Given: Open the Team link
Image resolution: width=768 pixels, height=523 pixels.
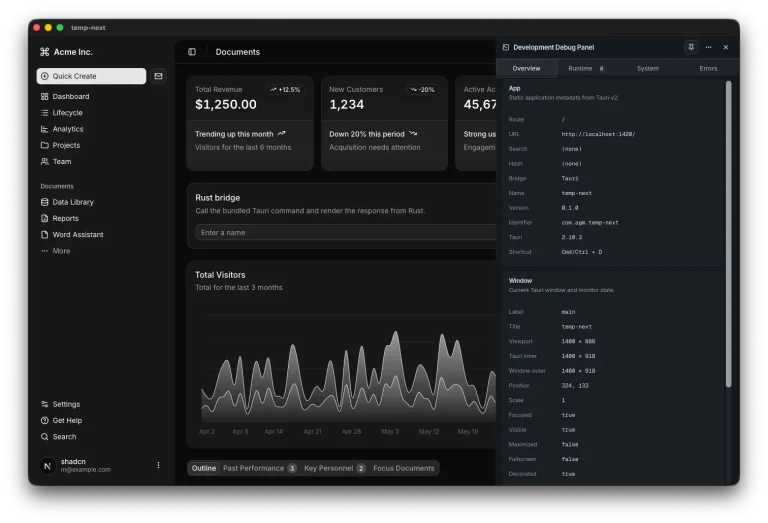Looking at the screenshot, I should 103,161.
